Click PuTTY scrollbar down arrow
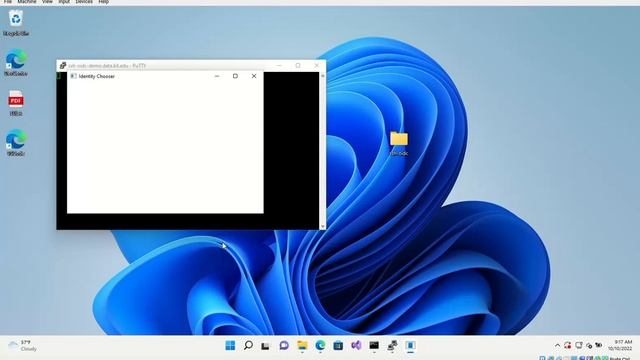This screenshot has width=640, height=360. 323,226
